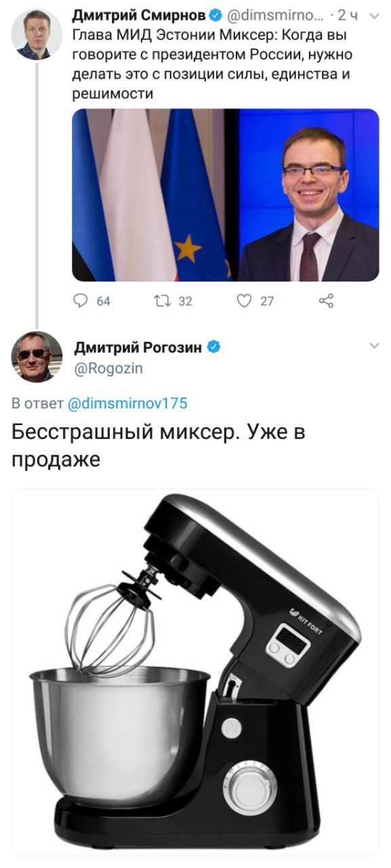Retweet using the icon with 32
Image resolution: width=391 pixels, height=868 pixels.
pos(165,301)
